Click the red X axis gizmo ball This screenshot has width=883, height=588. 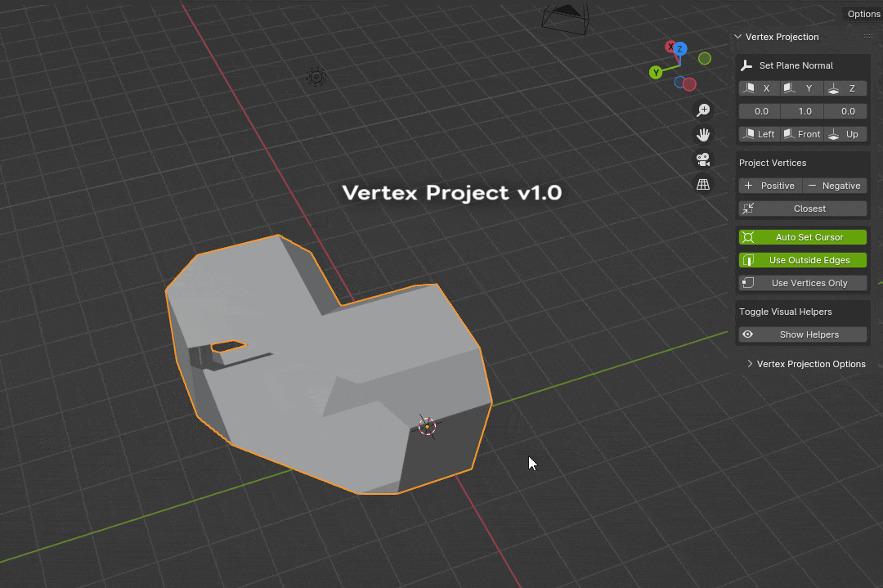pos(670,47)
